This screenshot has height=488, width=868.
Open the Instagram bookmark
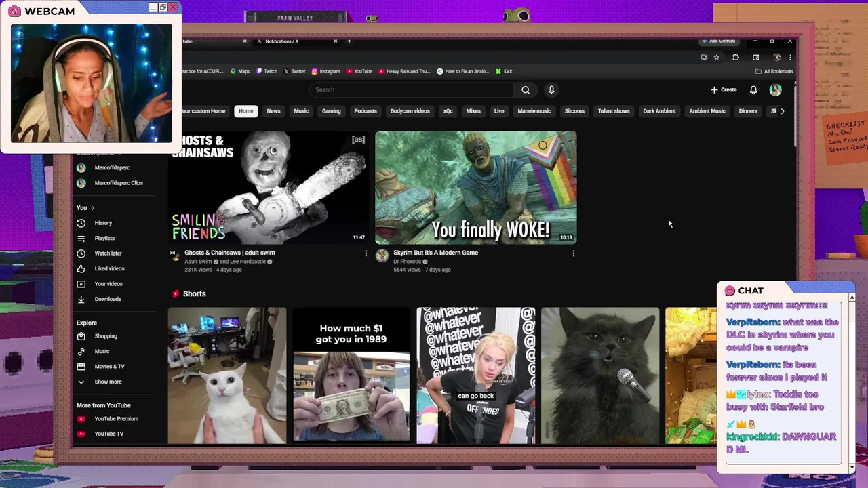click(325, 71)
